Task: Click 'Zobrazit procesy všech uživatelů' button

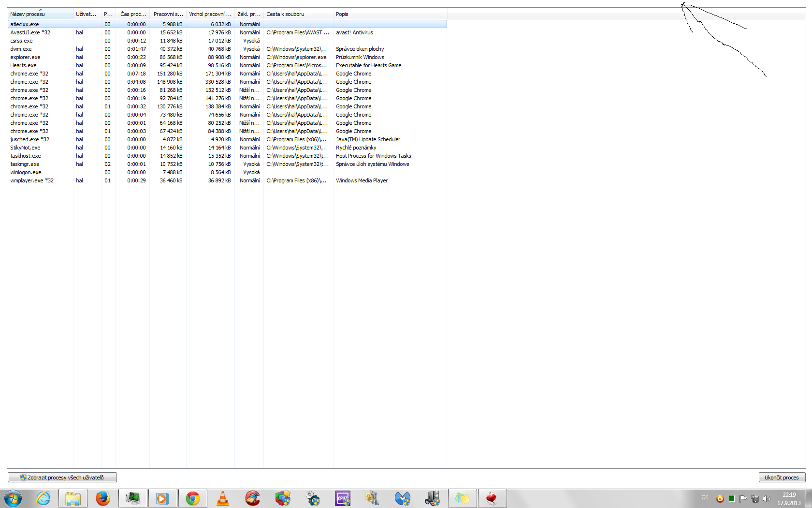Action: click(62, 478)
